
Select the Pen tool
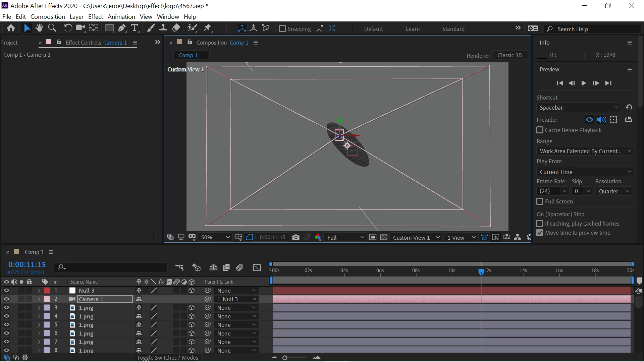(x=122, y=28)
